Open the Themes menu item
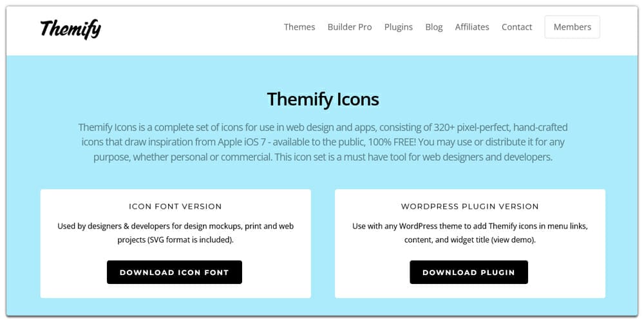644x322 pixels. pyautogui.click(x=299, y=27)
